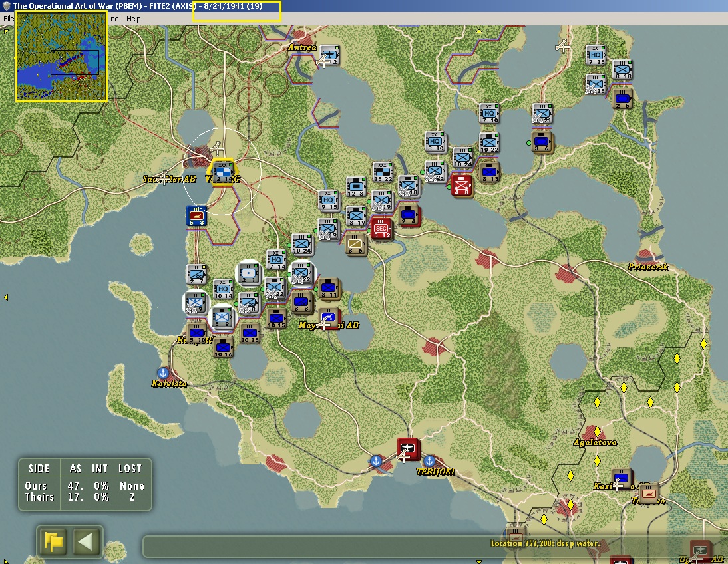Screen dimensions: 728x564
Task: Select the red unit at Terijoki
Action: coord(408,448)
